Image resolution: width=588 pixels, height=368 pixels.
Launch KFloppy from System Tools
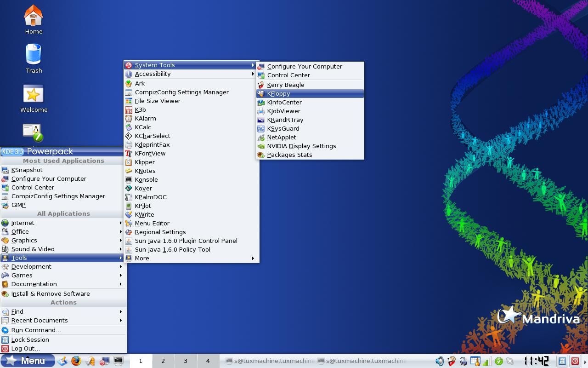tap(310, 94)
